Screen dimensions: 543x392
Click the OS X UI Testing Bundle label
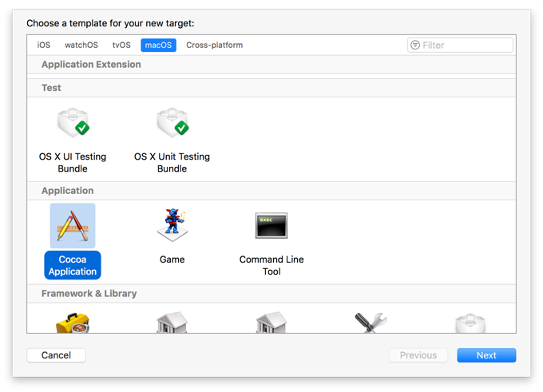pos(73,162)
